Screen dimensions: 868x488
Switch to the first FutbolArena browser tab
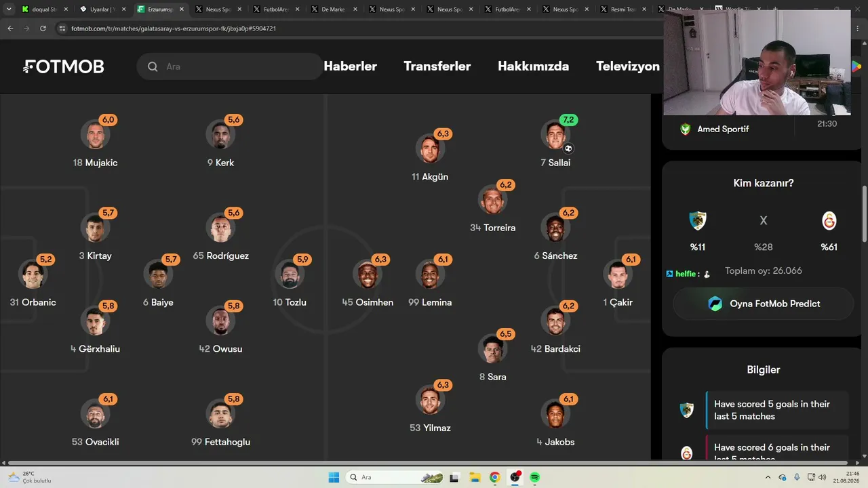[275, 9]
